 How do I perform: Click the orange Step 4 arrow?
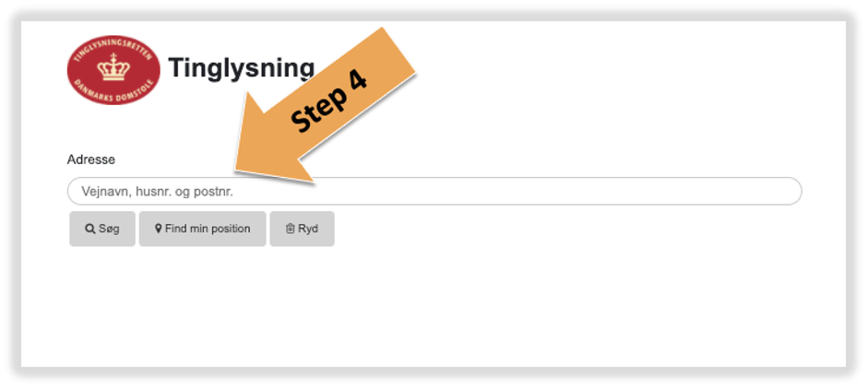tap(326, 105)
